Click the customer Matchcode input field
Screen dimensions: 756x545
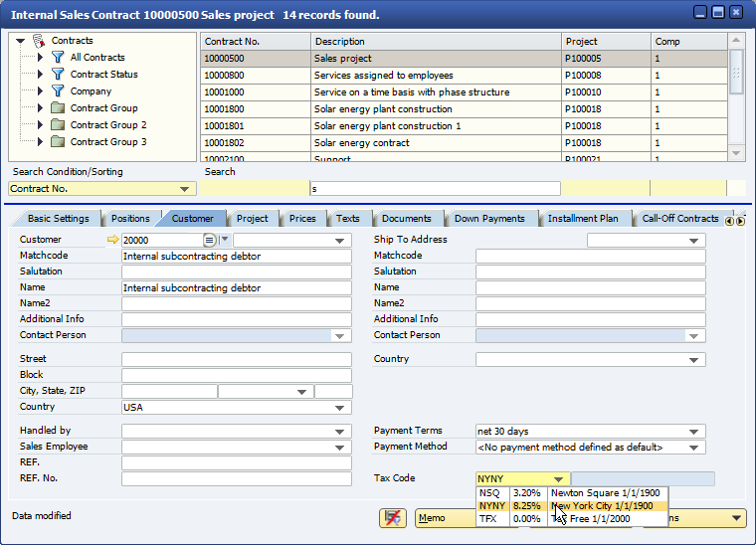pyautogui.click(x=237, y=257)
